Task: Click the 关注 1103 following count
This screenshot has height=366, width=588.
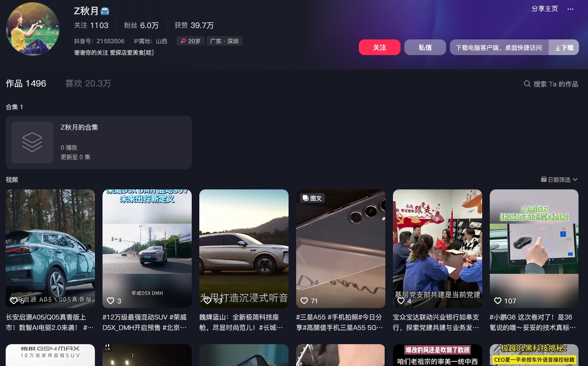Action: point(92,25)
